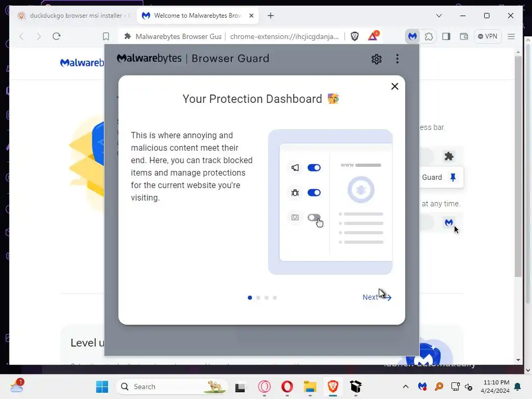Open the box app icon on taskbar

(x=355, y=387)
